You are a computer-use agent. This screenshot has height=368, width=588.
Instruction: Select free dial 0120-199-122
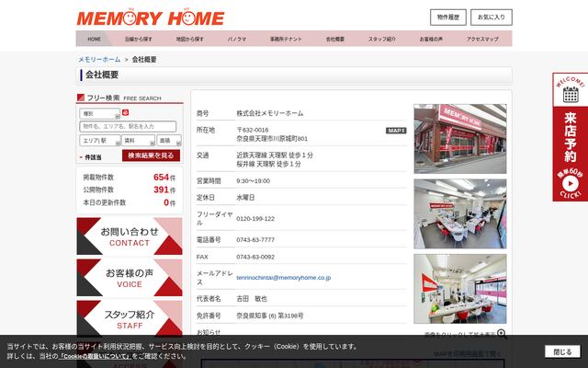point(255,219)
